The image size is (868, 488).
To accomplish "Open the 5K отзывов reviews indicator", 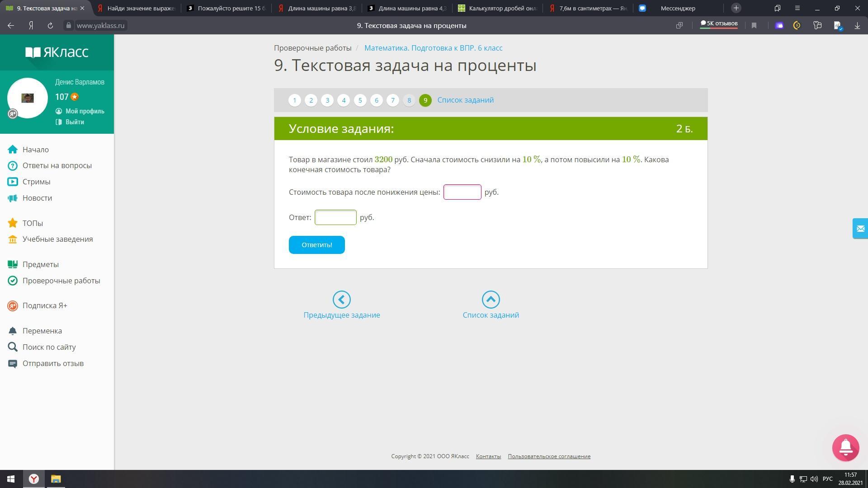I will [x=719, y=24].
